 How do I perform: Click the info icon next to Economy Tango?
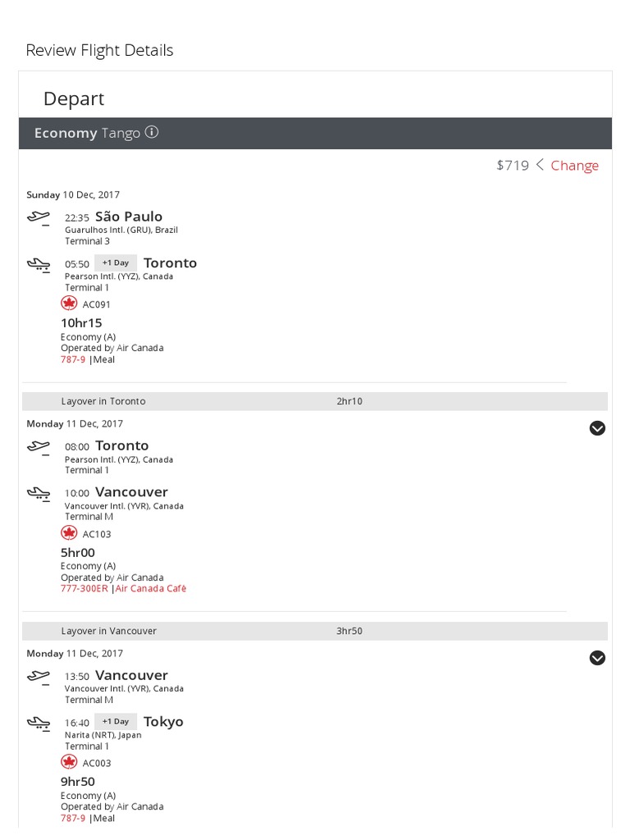pyautogui.click(x=152, y=132)
